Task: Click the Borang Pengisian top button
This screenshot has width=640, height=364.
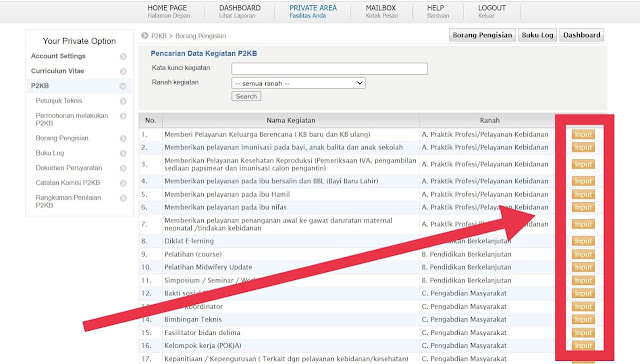Action: coord(482,35)
